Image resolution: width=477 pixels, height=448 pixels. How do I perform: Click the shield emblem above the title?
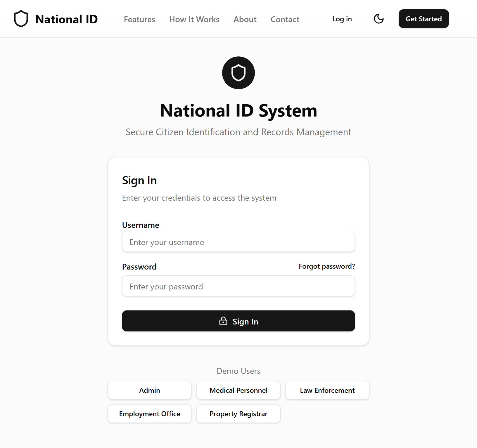tap(238, 73)
